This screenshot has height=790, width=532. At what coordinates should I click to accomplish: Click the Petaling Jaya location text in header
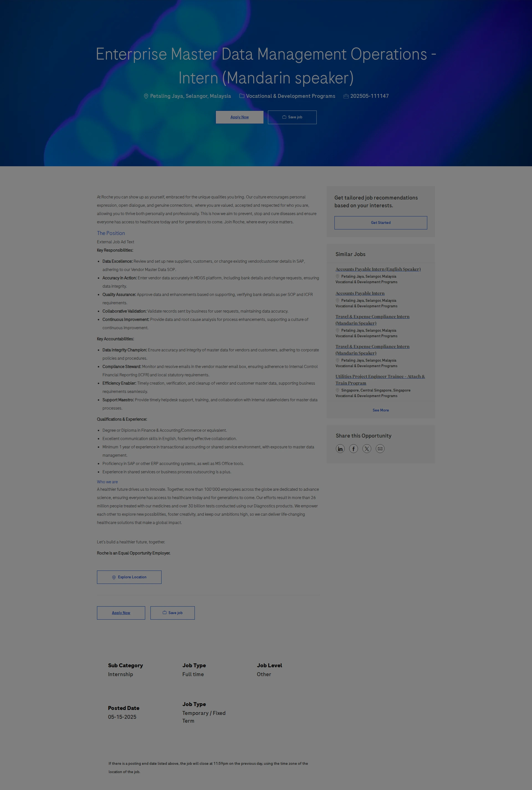(x=190, y=96)
